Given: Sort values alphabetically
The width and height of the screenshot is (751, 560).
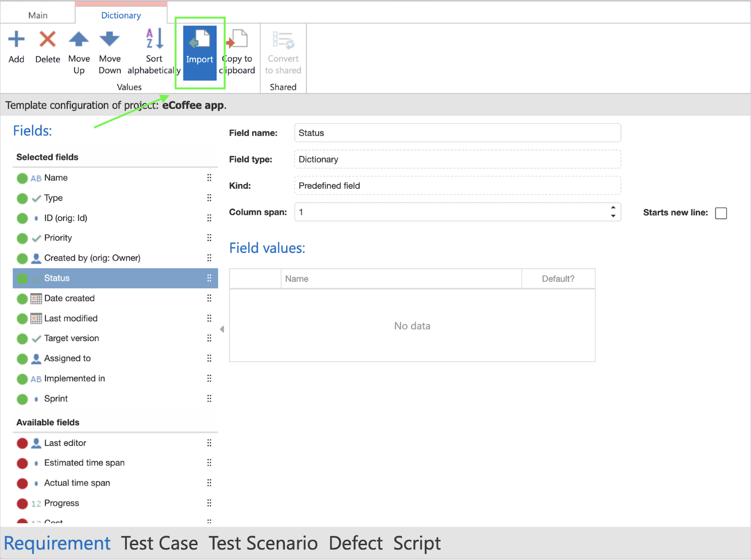Looking at the screenshot, I should coord(154,40).
